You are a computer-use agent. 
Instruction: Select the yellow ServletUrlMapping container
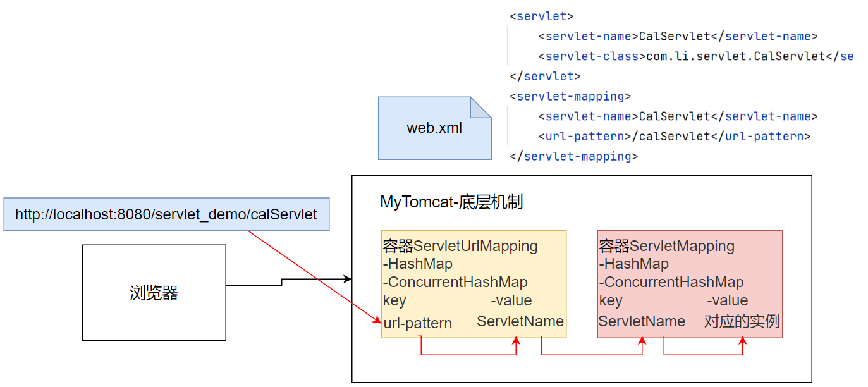pyautogui.click(x=474, y=284)
